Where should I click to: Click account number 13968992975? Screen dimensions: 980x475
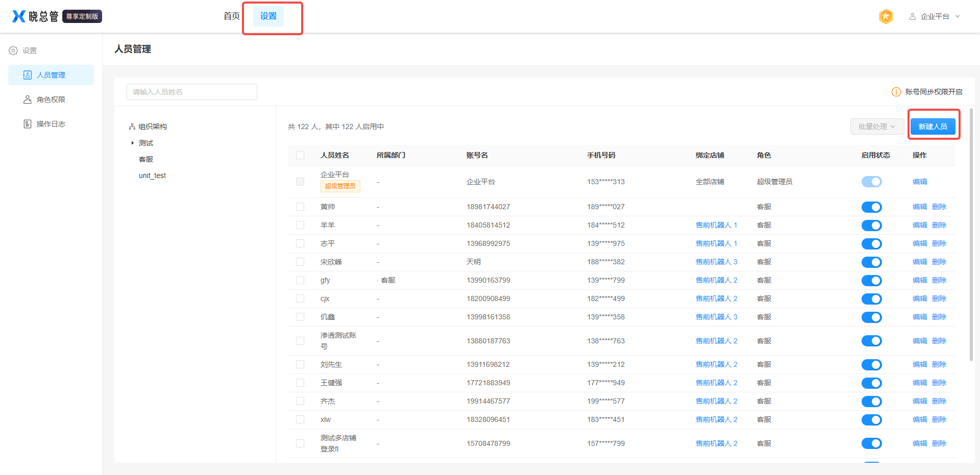click(x=488, y=243)
